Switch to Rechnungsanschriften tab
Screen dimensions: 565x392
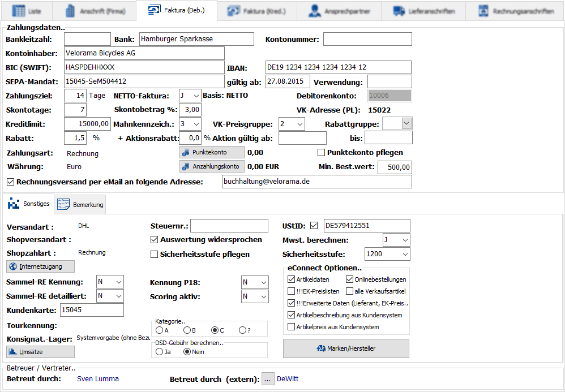[515, 11]
